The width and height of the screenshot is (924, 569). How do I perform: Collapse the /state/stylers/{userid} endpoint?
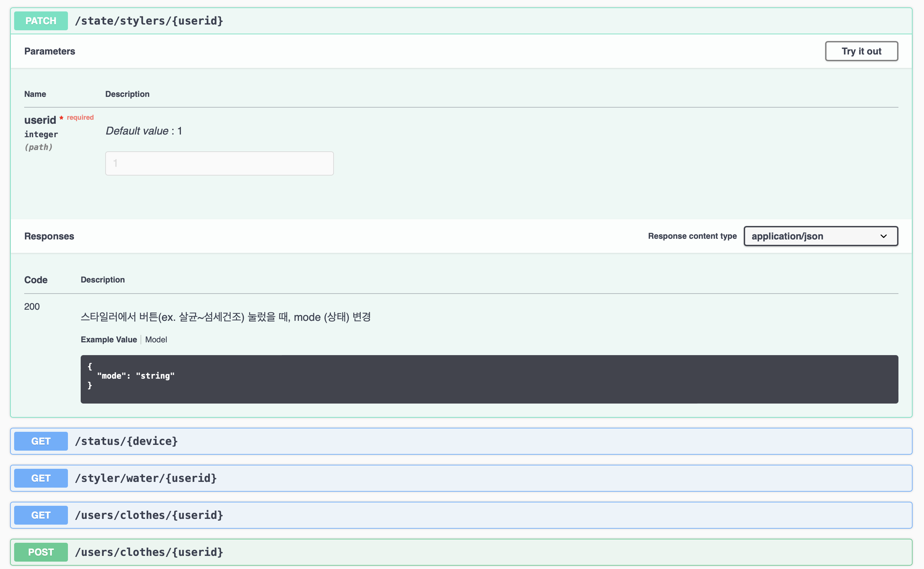click(149, 21)
